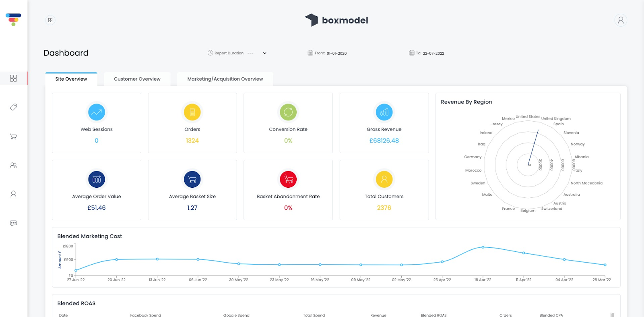This screenshot has width=644, height=317.
Task: Click the clock icon beside Report Duration
Action: click(x=210, y=53)
